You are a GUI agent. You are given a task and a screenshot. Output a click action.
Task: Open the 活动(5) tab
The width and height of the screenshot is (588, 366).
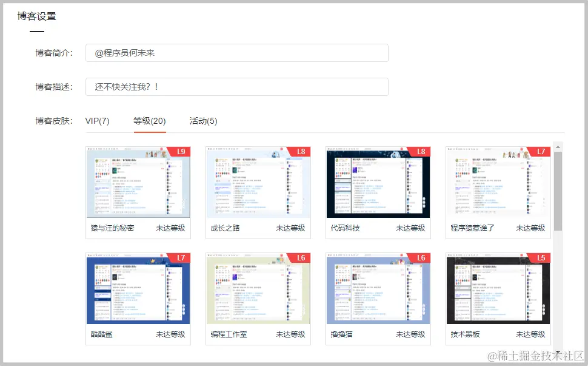click(203, 121)
